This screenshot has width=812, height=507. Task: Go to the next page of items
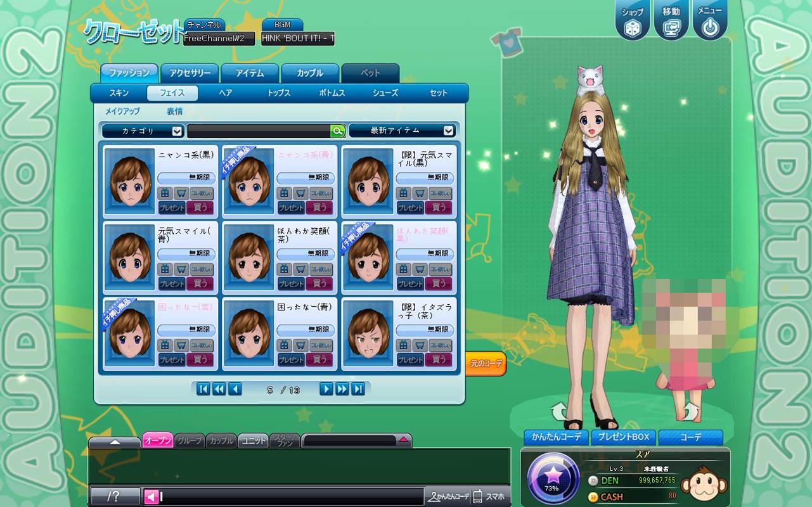click(x=326, y=389)
